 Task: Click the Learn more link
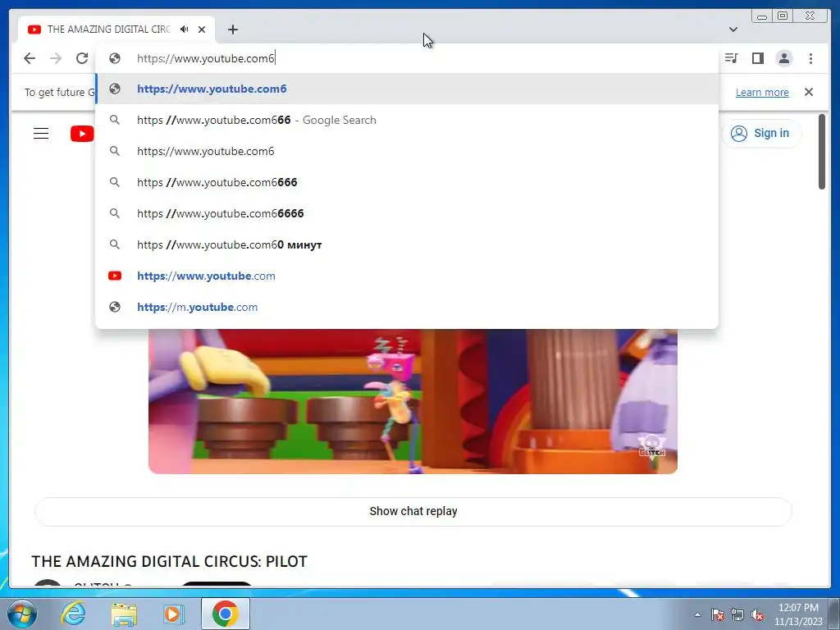point(762,92)
